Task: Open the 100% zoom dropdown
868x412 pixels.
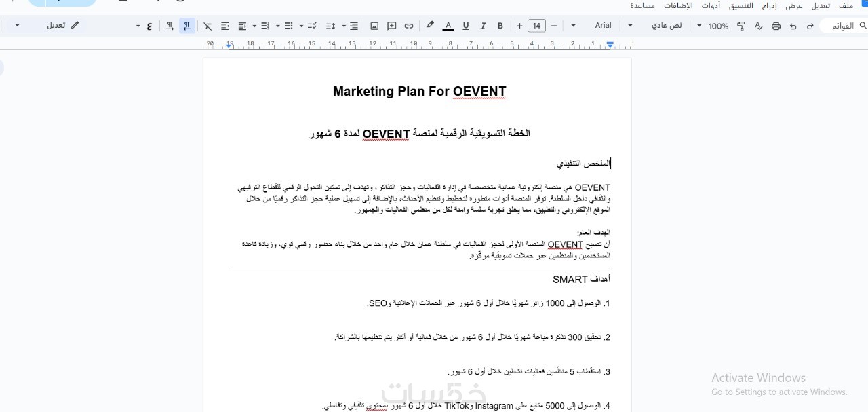Action: point(699,26)
